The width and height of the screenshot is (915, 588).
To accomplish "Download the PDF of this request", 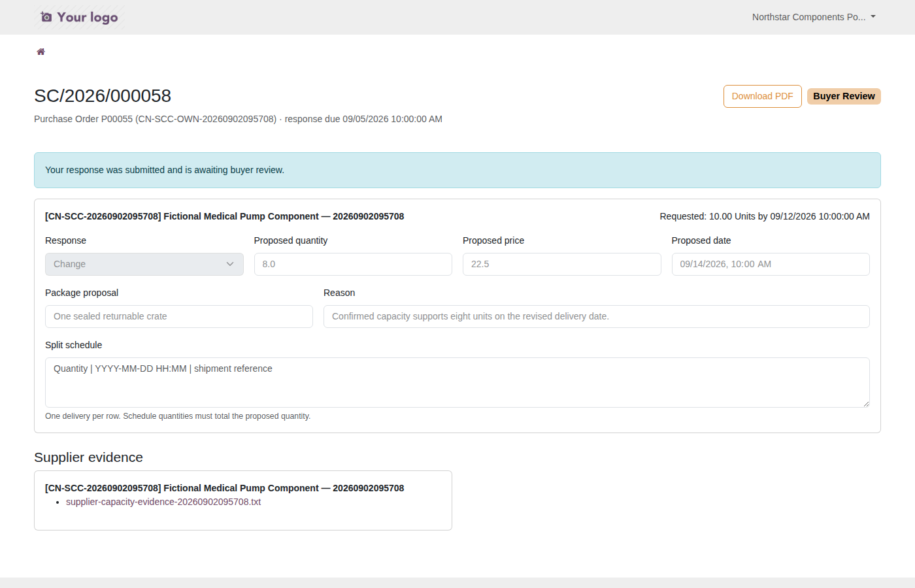I will tap(762, 96).
